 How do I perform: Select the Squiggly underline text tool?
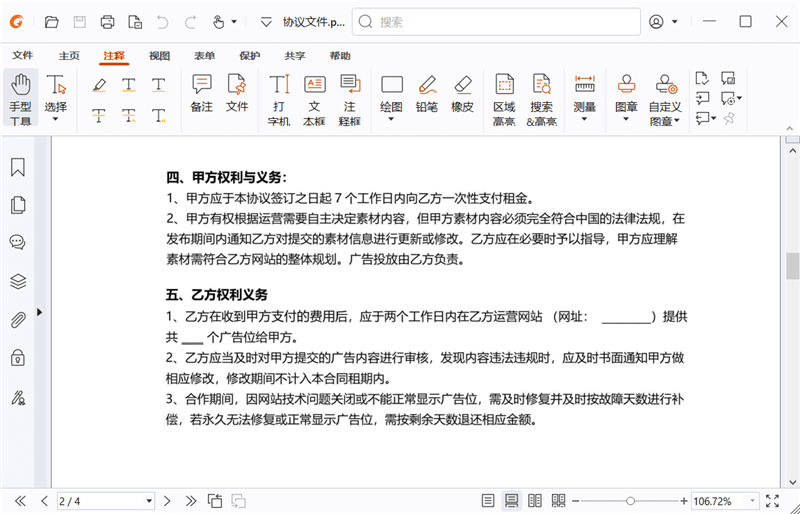pyautogui.click(x=129, y=85)
